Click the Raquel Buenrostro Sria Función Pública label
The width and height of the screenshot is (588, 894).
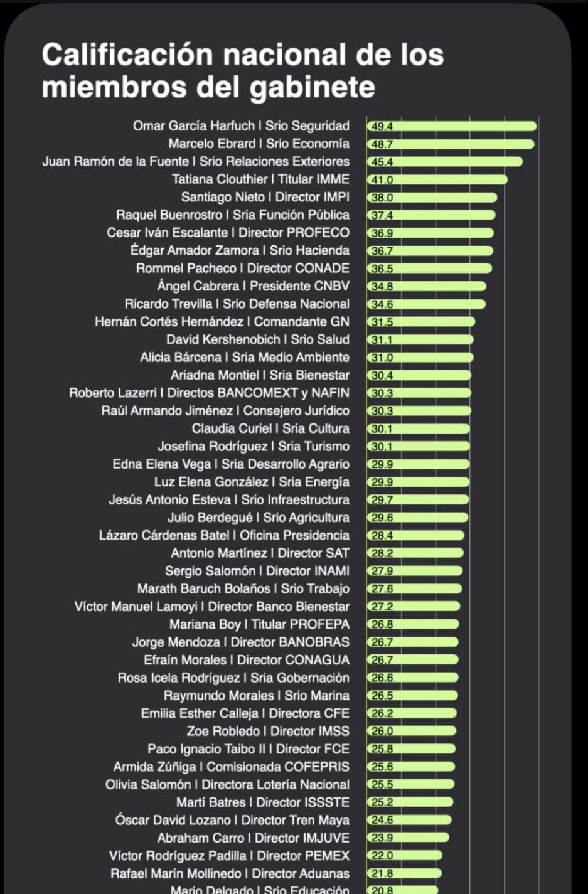click(232, 215)
